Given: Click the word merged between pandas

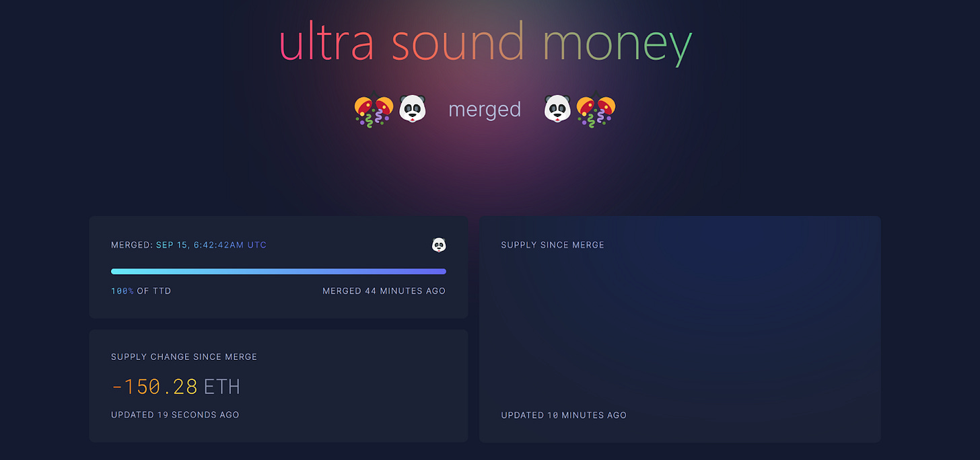Looking at the screenshot, I should coord(485,109).
